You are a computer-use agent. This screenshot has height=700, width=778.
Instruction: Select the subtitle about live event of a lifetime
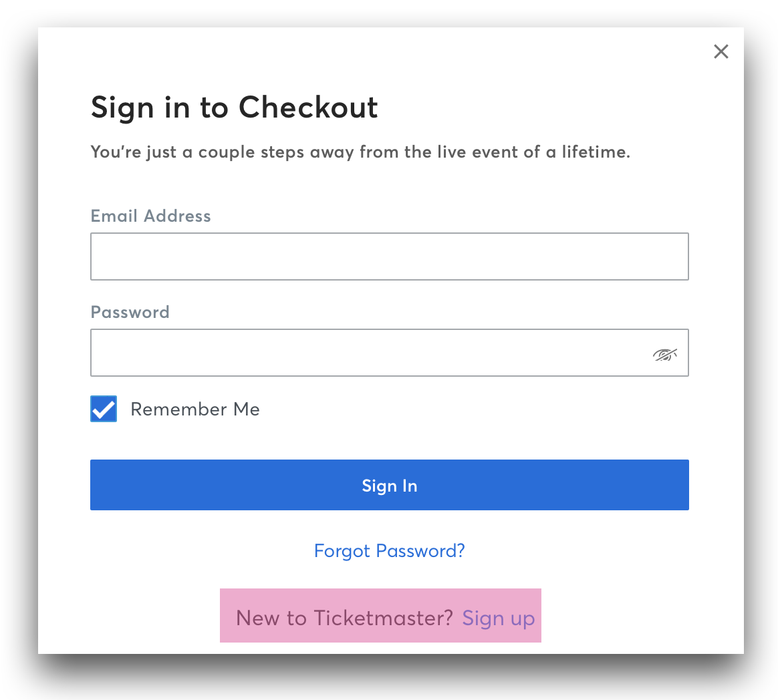click(x=360, y=152)
